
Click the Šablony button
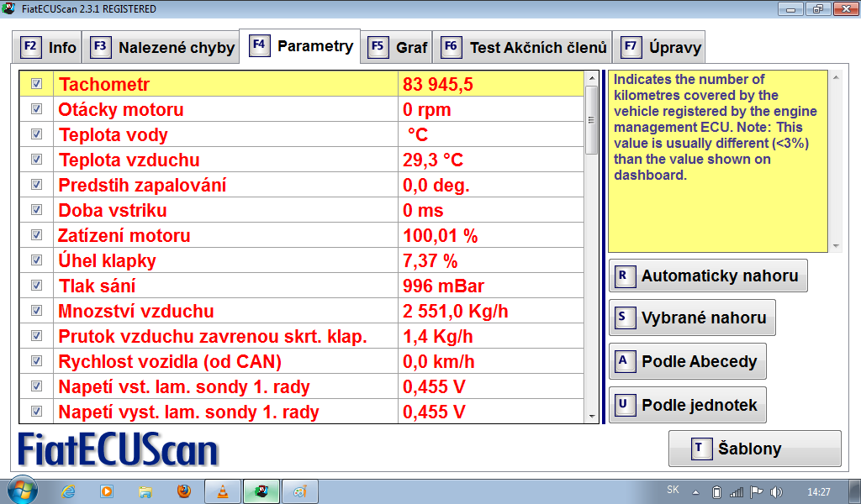click(754, 449)
